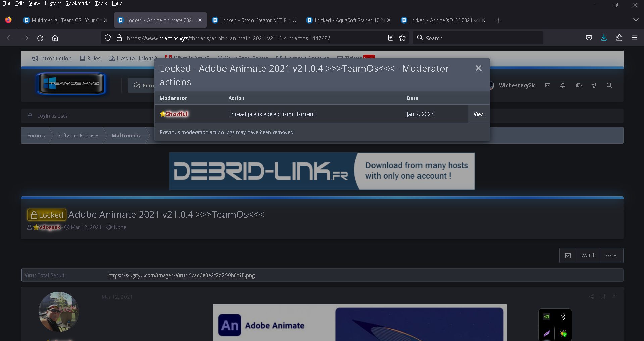Open the File menu

point(6,3)
